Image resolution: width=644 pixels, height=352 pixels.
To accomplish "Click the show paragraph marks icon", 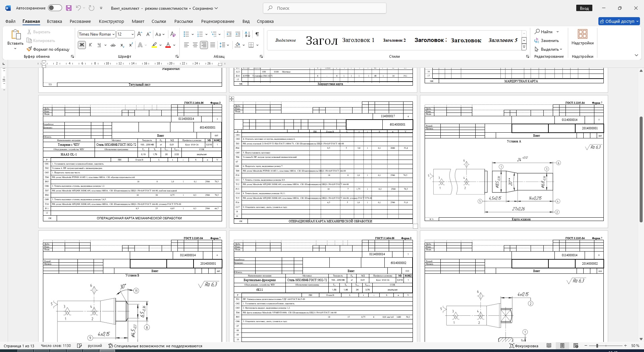I will (x=257, y=34).
